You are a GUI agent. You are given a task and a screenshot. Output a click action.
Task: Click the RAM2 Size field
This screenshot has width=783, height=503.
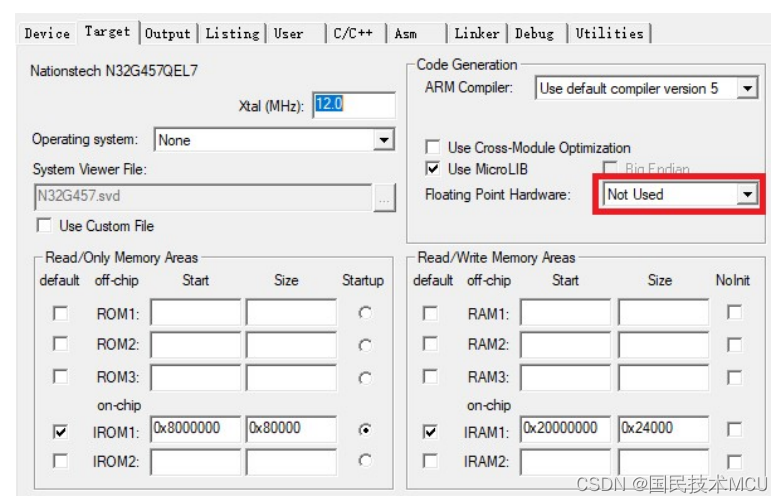(663, 344)
